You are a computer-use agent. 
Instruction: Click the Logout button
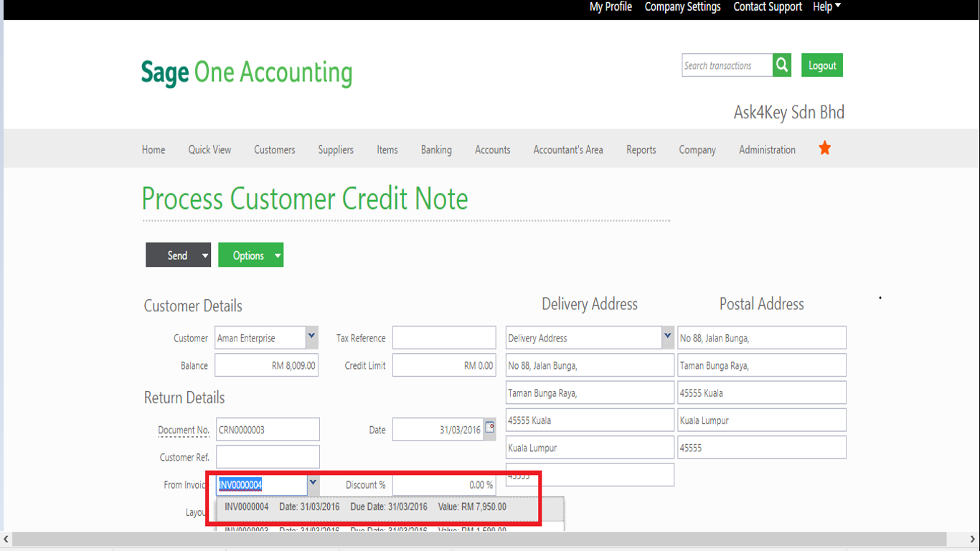click(822, 65)
